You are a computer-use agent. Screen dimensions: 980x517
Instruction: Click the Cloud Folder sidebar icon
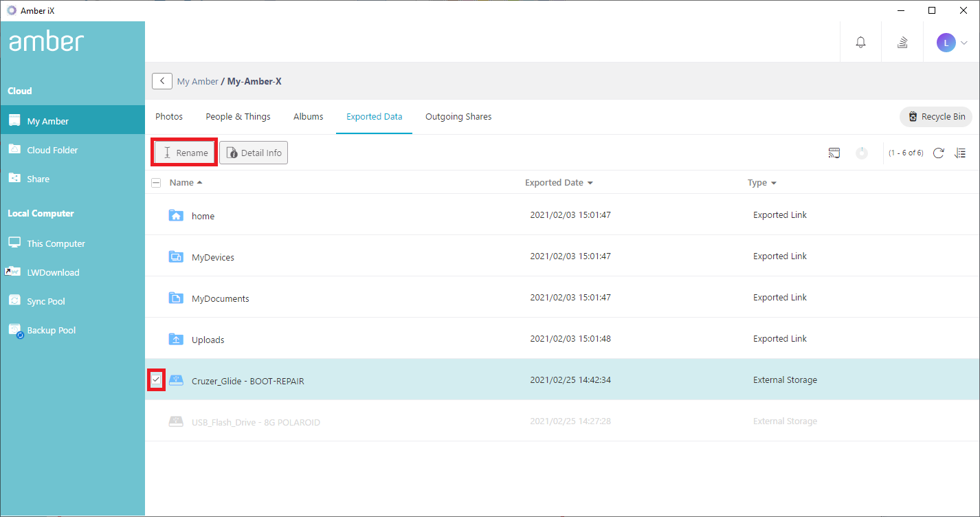[14, 149]
